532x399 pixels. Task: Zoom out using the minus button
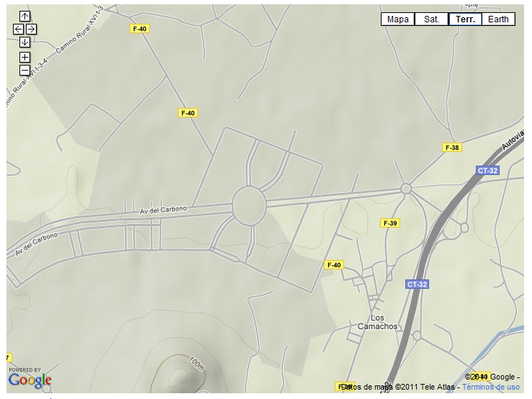(x=24, y=70)
